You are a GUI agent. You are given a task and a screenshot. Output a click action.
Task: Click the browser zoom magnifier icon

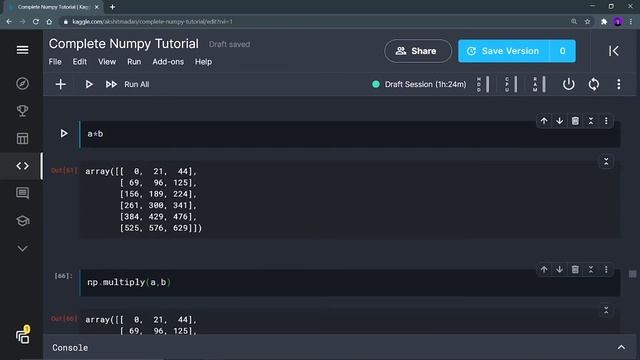[x=574, y=22]
